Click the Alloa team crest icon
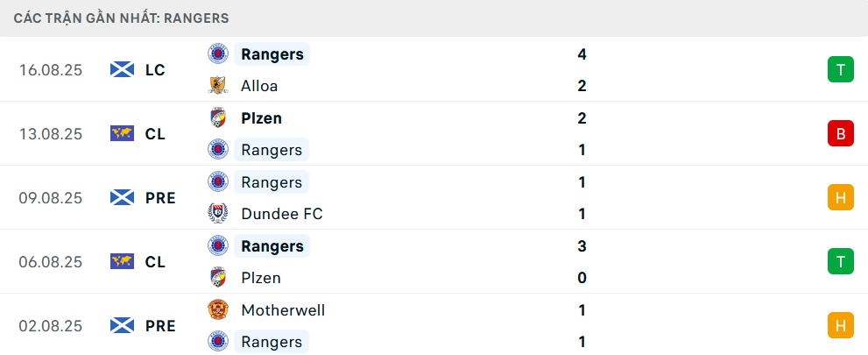The height and width of the screenshot is (355, 868). point(217,86)
